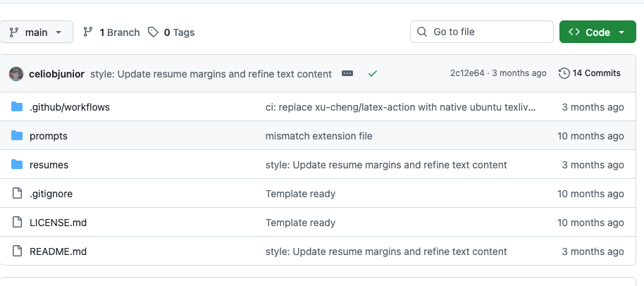644x286 pixels.
Task: Open the celiobjunior author link
Action: click(56, 74)
